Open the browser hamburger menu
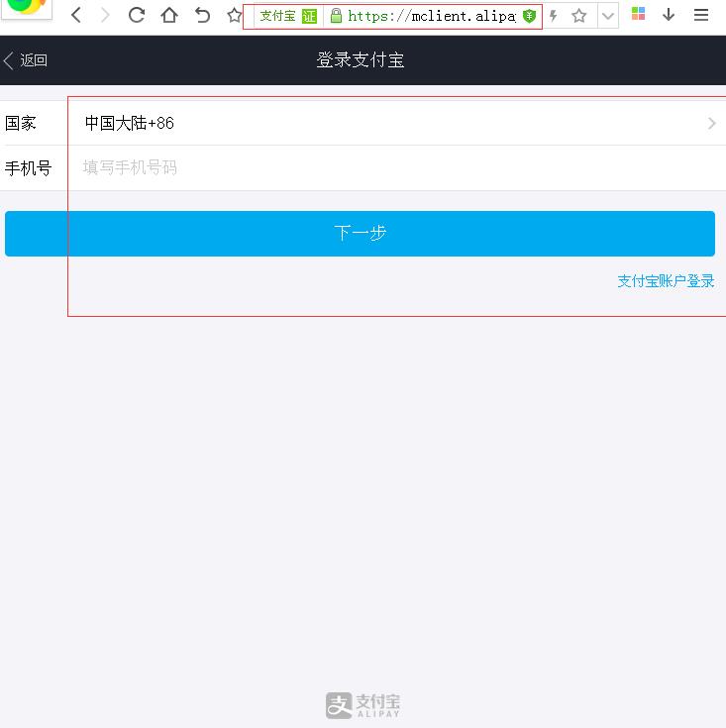The width and height of the screenshot is (726, 728). pos(701,15)
